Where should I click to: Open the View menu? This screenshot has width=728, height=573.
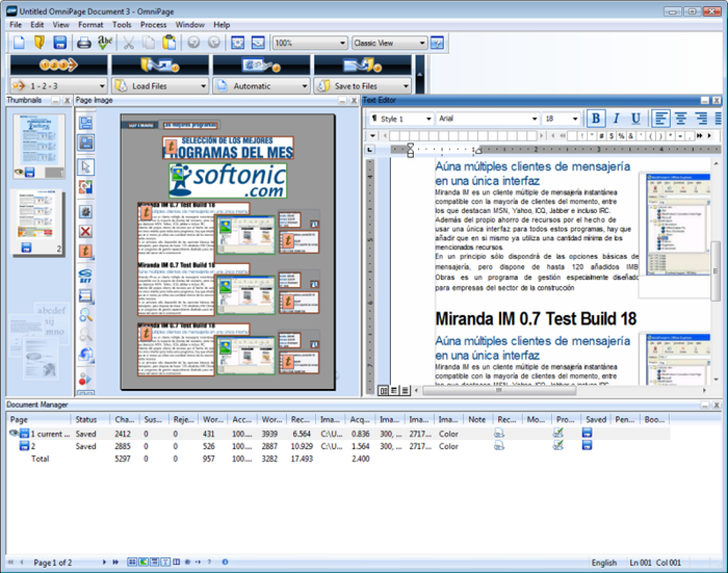(61, 24)
